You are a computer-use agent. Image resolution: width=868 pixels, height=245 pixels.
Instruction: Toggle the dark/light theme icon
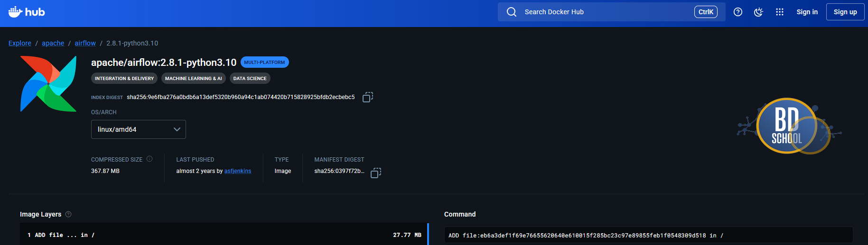758,12
